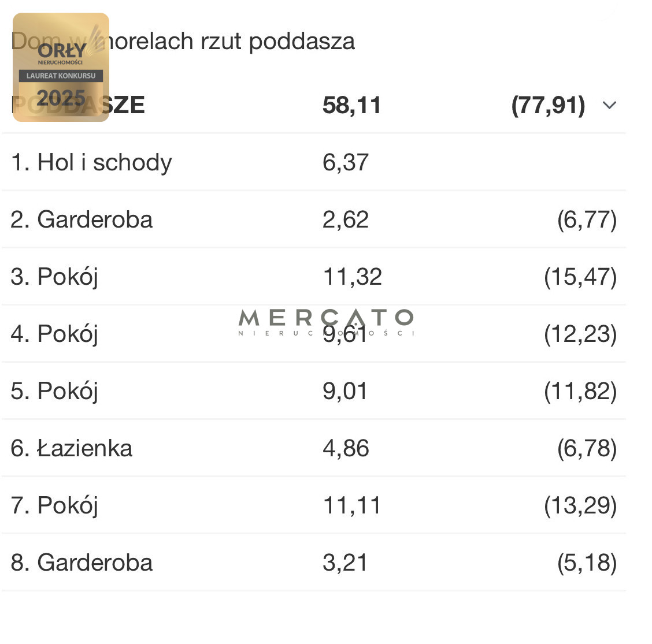Select the 2. Garderoba row label
This screenshot has width=652, height=644.
(x=81, y=219)
